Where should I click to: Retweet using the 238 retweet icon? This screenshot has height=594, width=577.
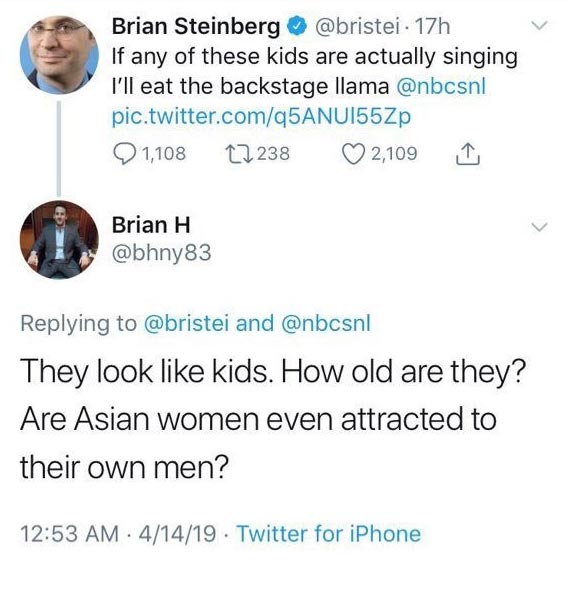(237, 154)
